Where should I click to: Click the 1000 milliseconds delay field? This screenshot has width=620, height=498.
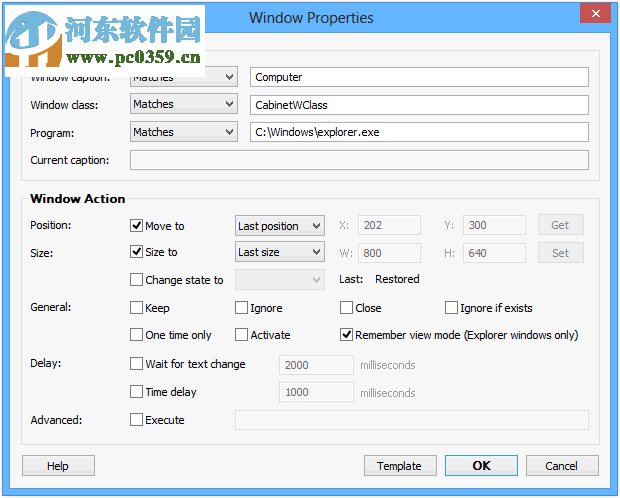tap(316, 392)
